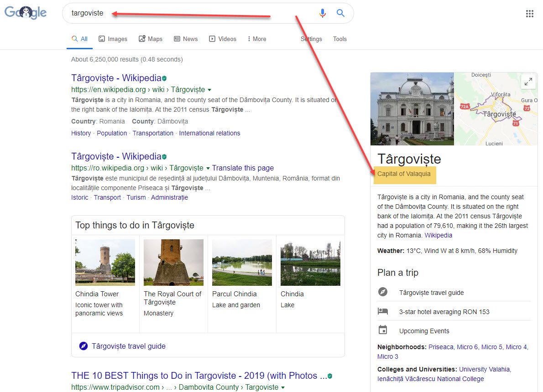Click the Chindia Tower thumbnail
This screenshot has height=392, width=543.
(105, 263)
